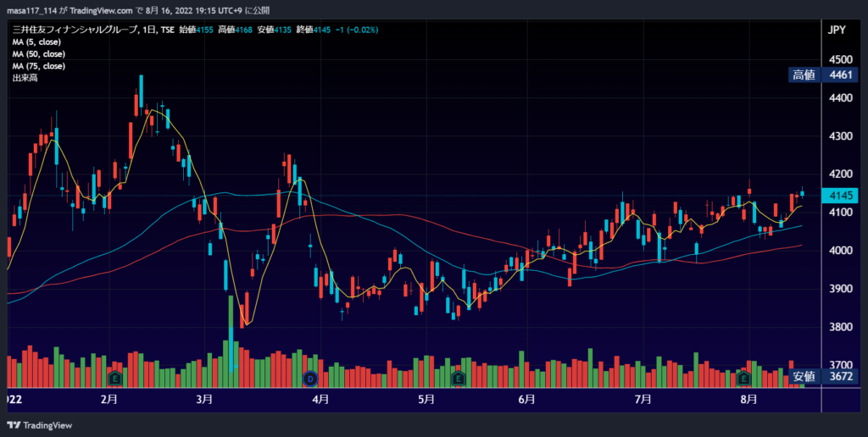Select the MA (50, close) indicator legend
Image resolution: width=868 pixels, height=437 pixels.
(39, 54)
